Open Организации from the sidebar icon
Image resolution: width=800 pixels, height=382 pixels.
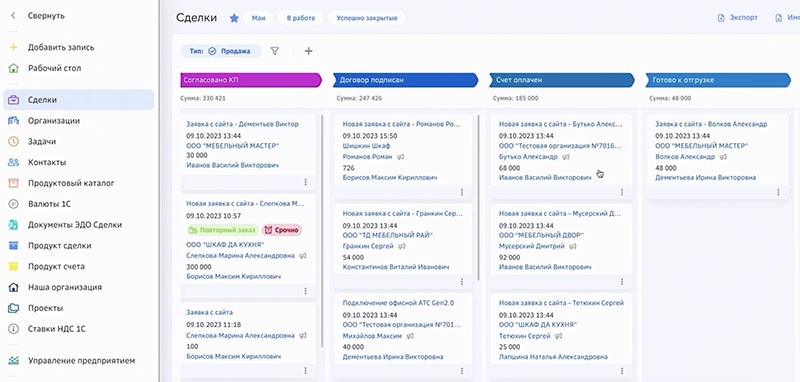[13, 121]
